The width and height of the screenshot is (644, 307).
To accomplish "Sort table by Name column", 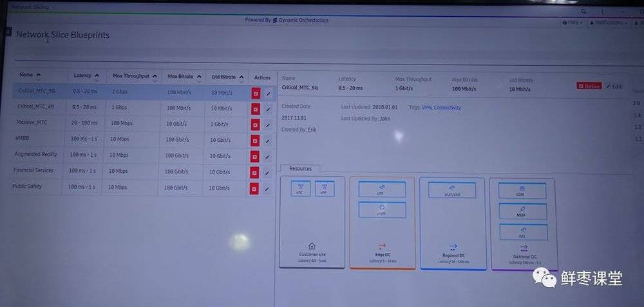I will pos(30,75).
